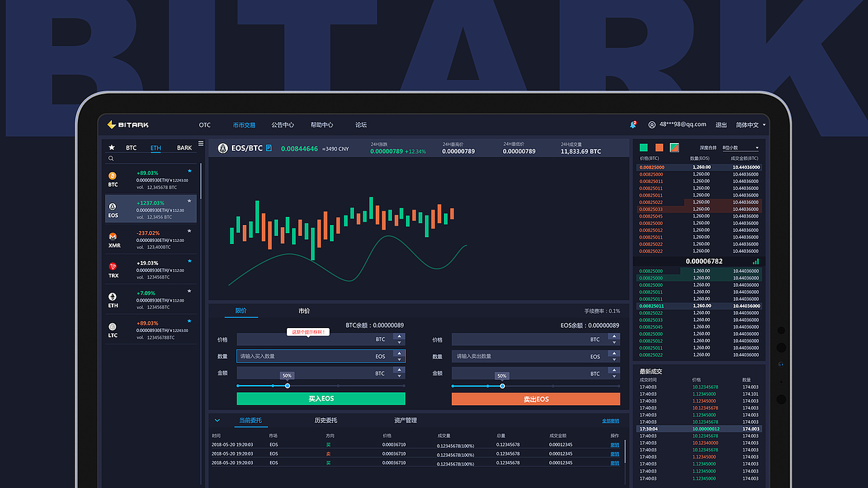The width and height of the screenshot is (868, 488).
Task: Open the document icon beside EOS/BTC
Action: (269, 148)
